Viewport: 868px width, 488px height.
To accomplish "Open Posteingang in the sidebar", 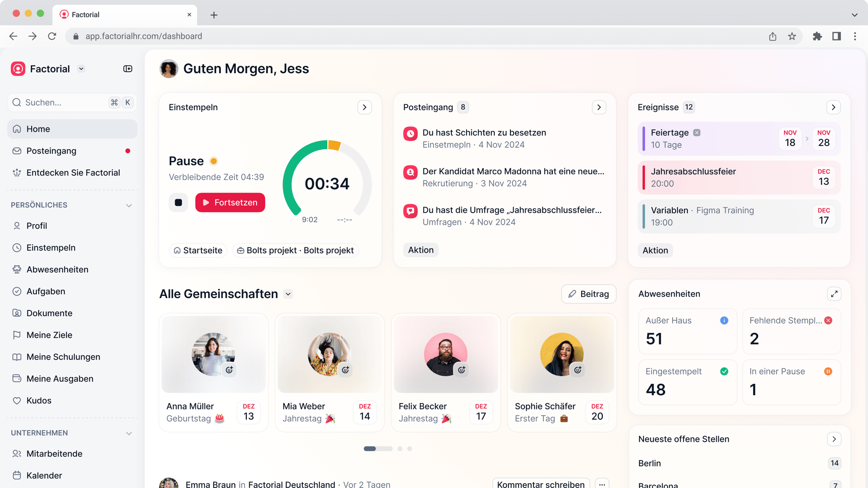I will click(x=72, y=151).
